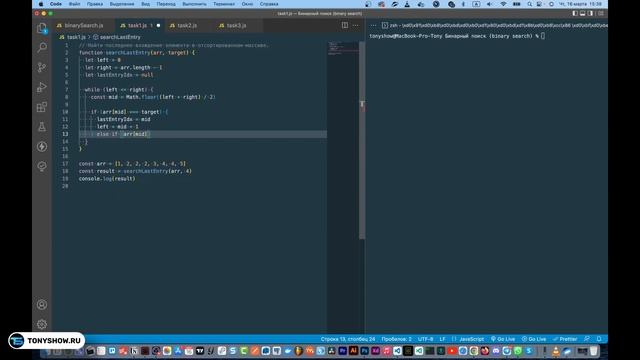Open the Справка menu

coord(269,4)
